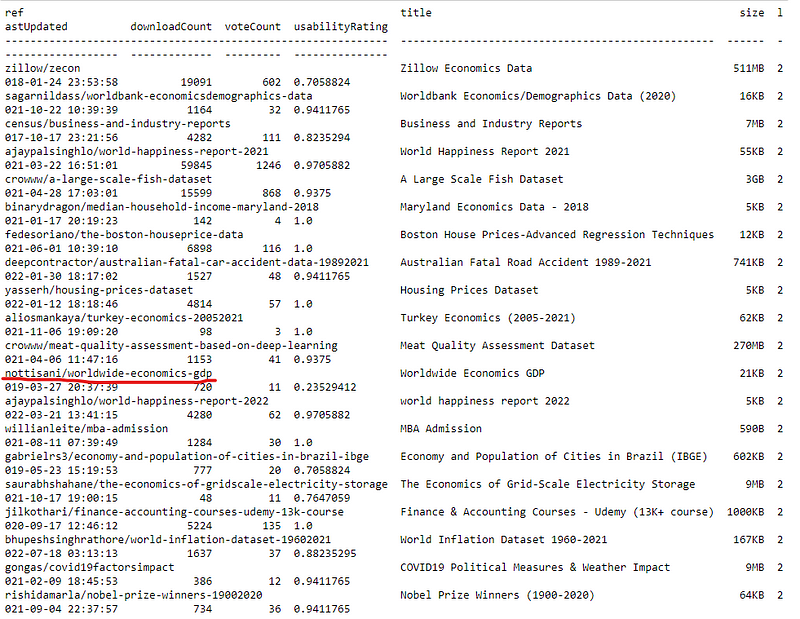Select saurabhshahane/the-economics-of-gridscale-electricity-storage
The image size is (800, 619).
tap(196, 484)
